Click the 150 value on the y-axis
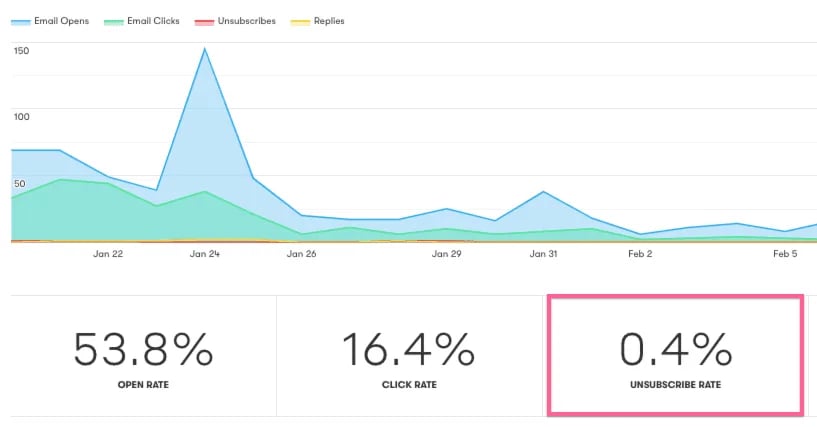This screenshot has width=817, height=427. (21, 50)
